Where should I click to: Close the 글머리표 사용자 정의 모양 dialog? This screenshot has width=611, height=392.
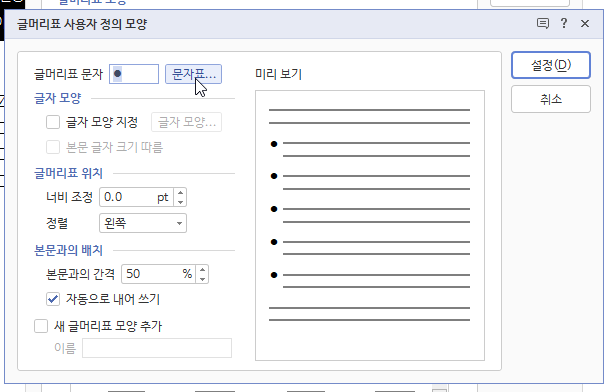(x=585, y=24)
